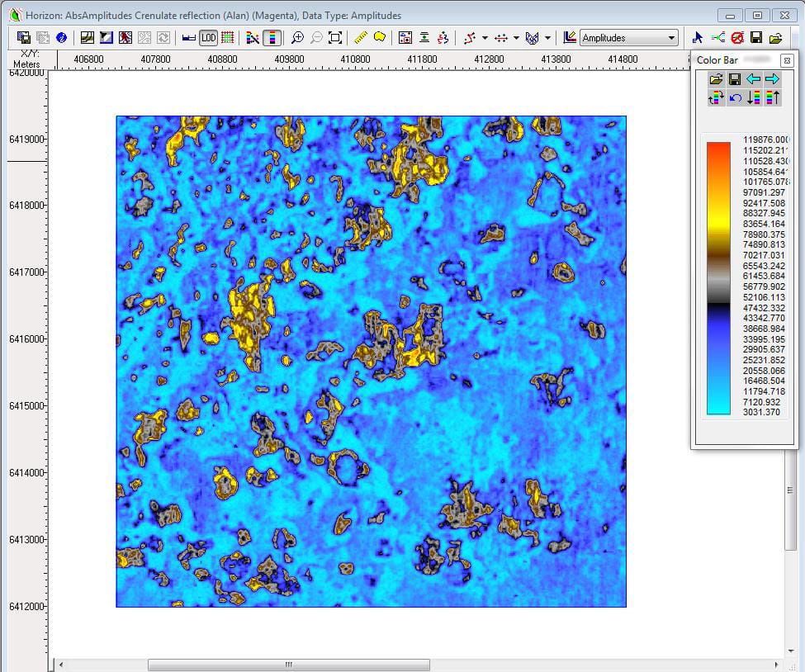Screen dimensions: 805x672
Task: Select the yellow ruler measure tool
Action: pos(361,38)
